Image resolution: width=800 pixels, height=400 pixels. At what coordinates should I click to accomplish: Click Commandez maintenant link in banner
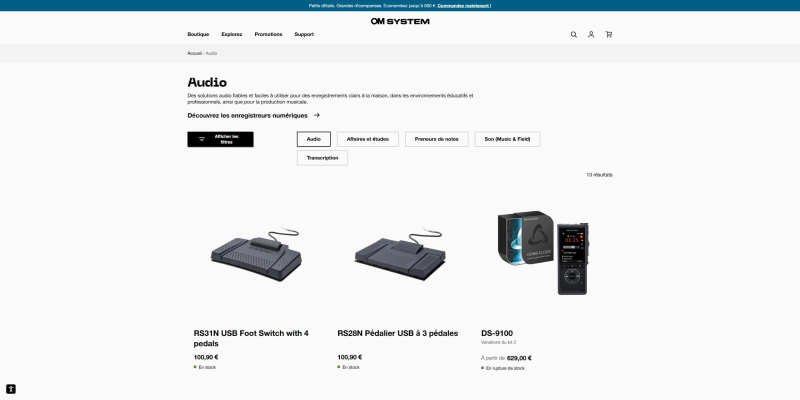[x=464, y=6]
